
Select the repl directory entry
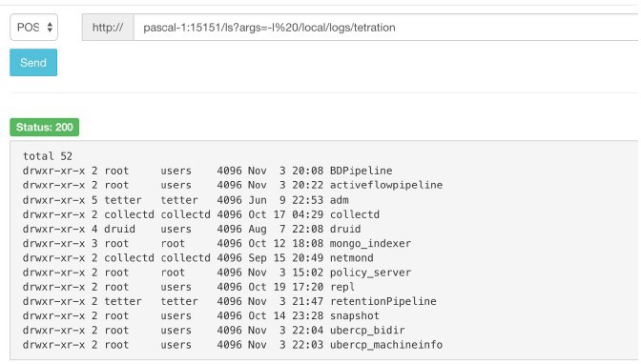[342, 287]
